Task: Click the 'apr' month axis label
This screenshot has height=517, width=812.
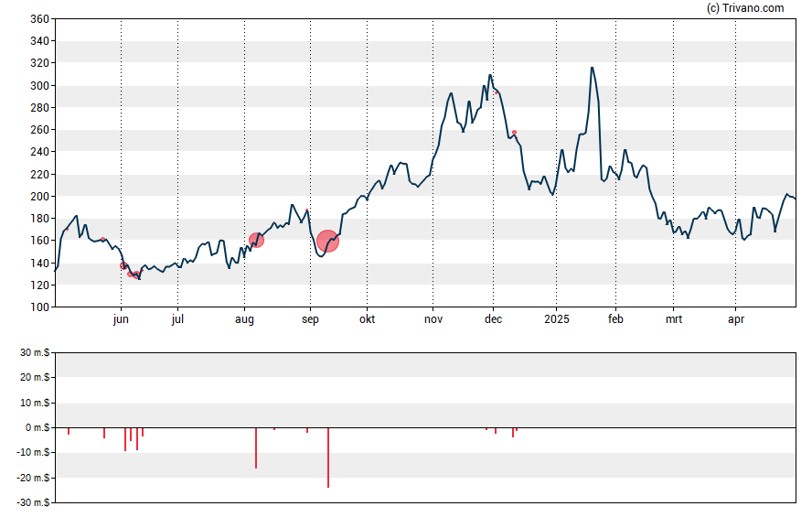Action: (736, 319)
